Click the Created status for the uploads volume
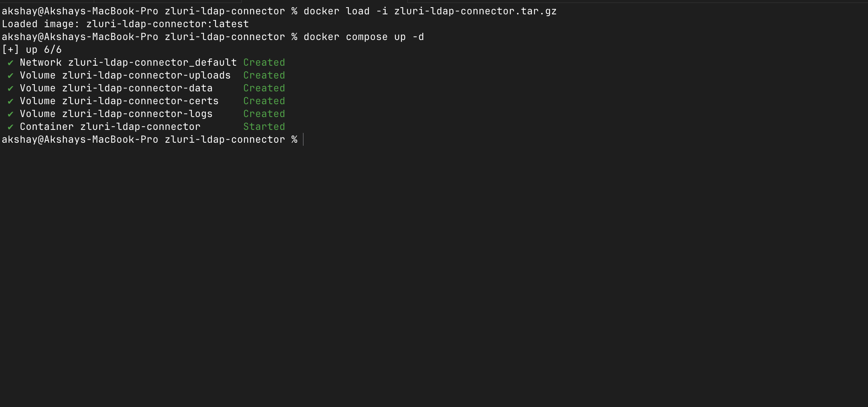The image size is (868, 407). [264, 75]
